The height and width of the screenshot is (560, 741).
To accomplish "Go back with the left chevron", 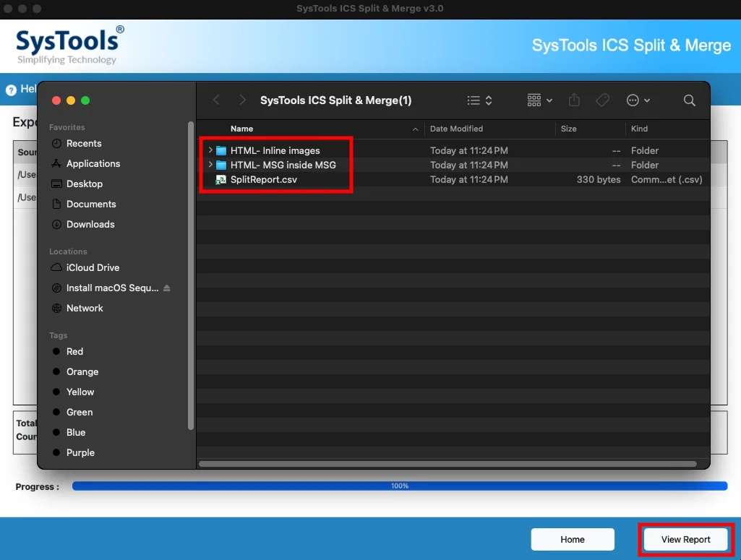I will point(216,100).
